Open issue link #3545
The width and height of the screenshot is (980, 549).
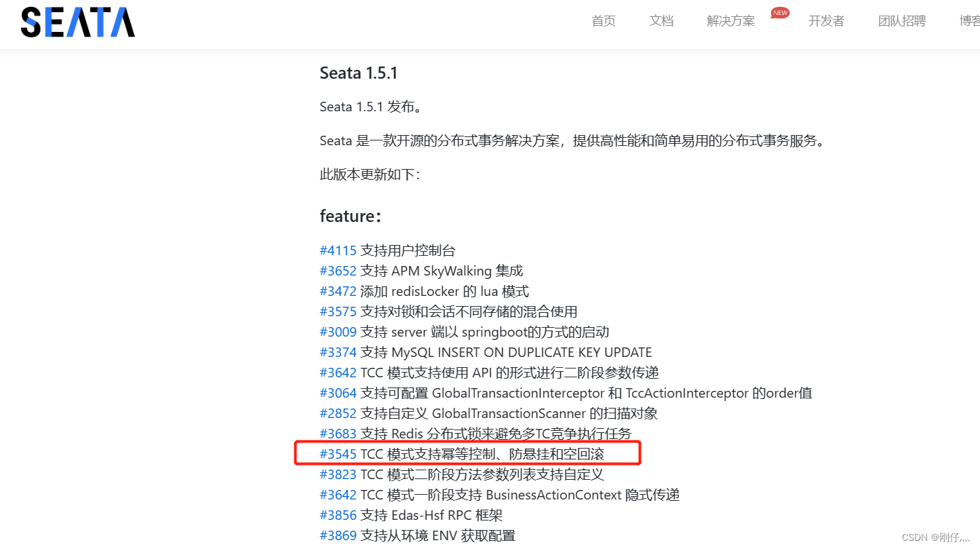(338, 454)
